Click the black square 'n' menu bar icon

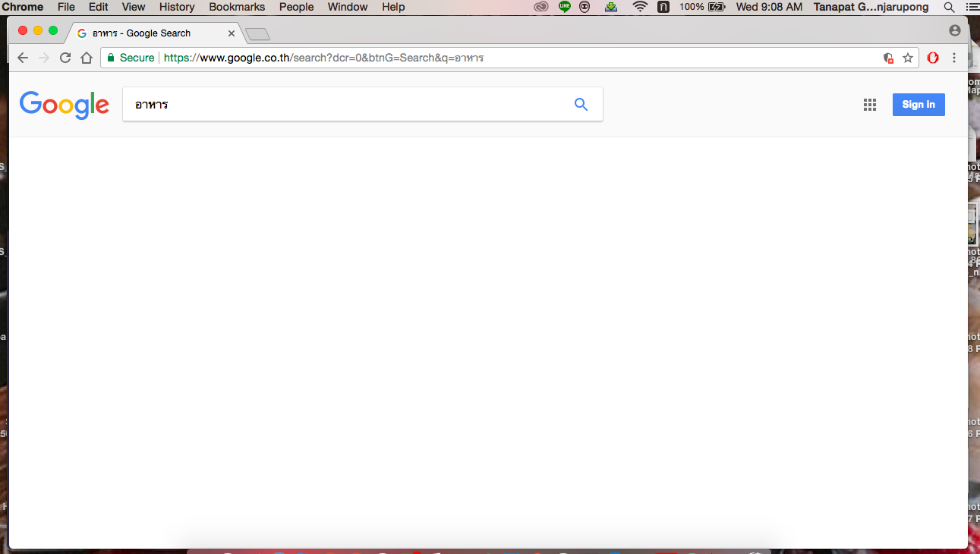point(663,7)
